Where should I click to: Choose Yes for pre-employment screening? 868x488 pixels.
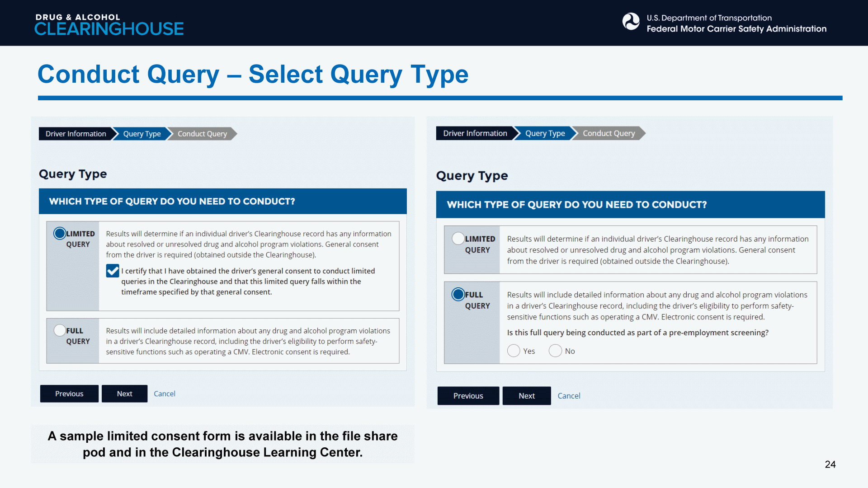[514, 351]
